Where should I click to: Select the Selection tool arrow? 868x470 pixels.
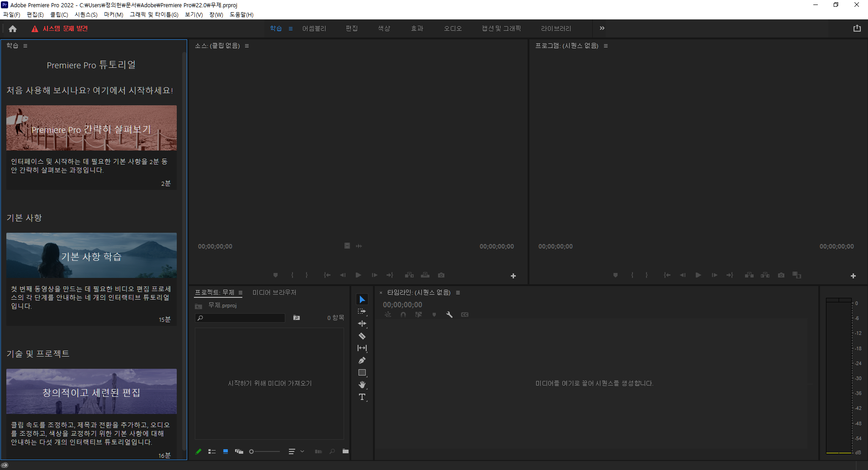(x=362, y=300)
